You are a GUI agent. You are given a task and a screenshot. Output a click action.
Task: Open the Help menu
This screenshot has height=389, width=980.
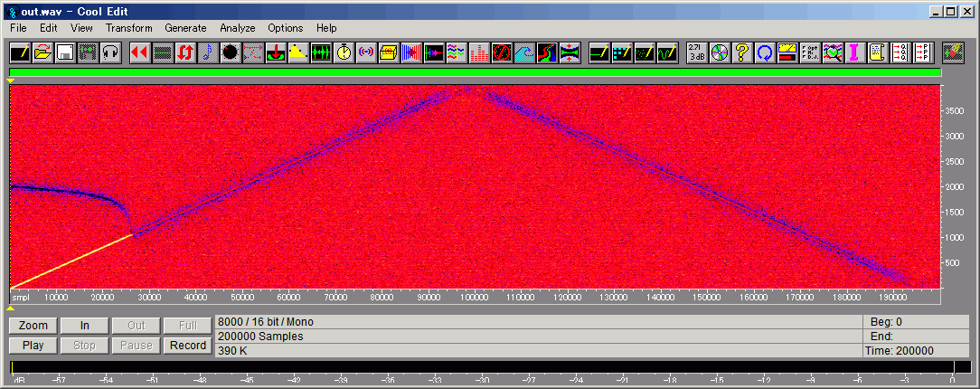tap(326, 28)
